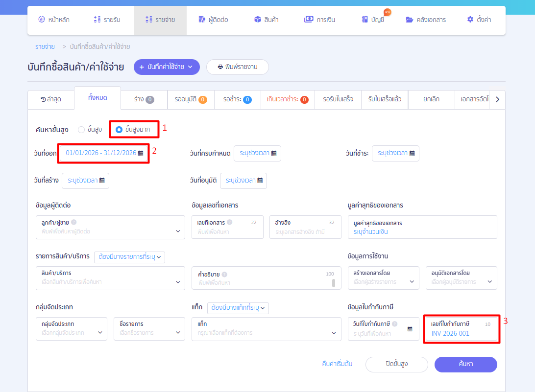
Task: Open the calendar icon in วันที่ใบกำกับภาษี
Action: 410,329
